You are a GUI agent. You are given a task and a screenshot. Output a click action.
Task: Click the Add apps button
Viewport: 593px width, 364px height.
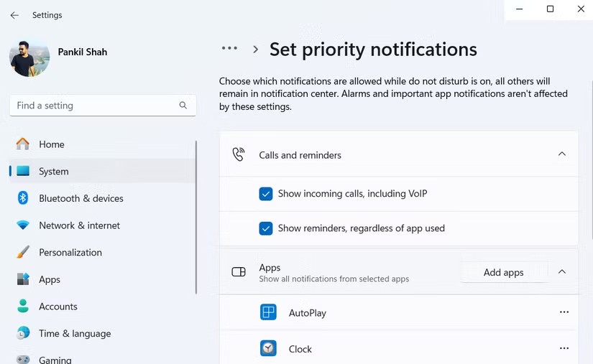pos(503,273)
